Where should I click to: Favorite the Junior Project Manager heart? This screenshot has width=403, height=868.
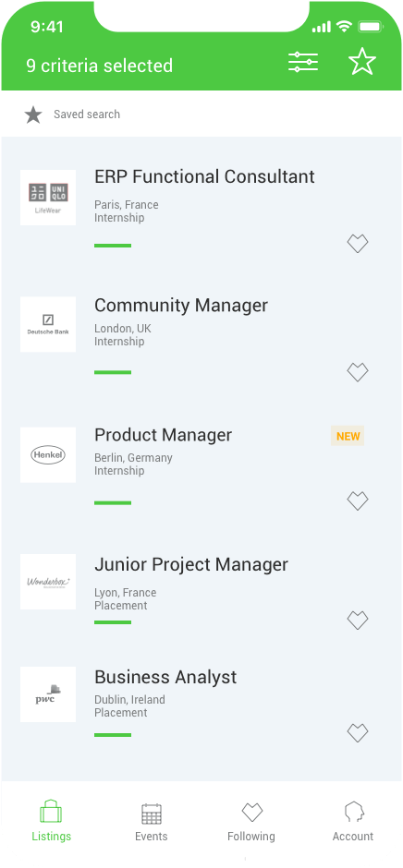pos(358,620)
